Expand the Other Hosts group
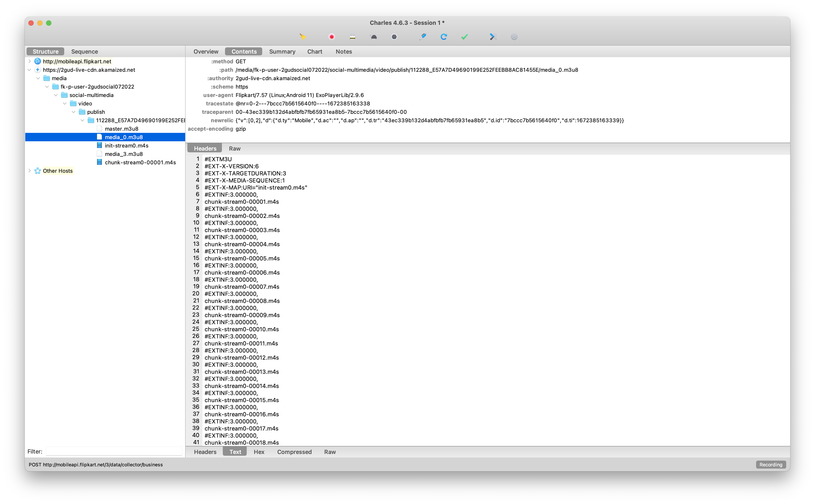Screen dimensions: 815x504 click(30, 171)
